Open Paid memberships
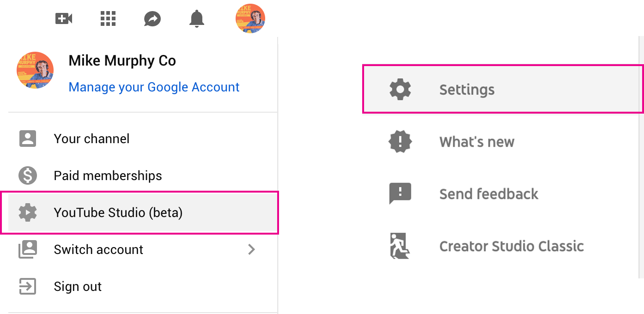644x314 pixels. point(143,175)
